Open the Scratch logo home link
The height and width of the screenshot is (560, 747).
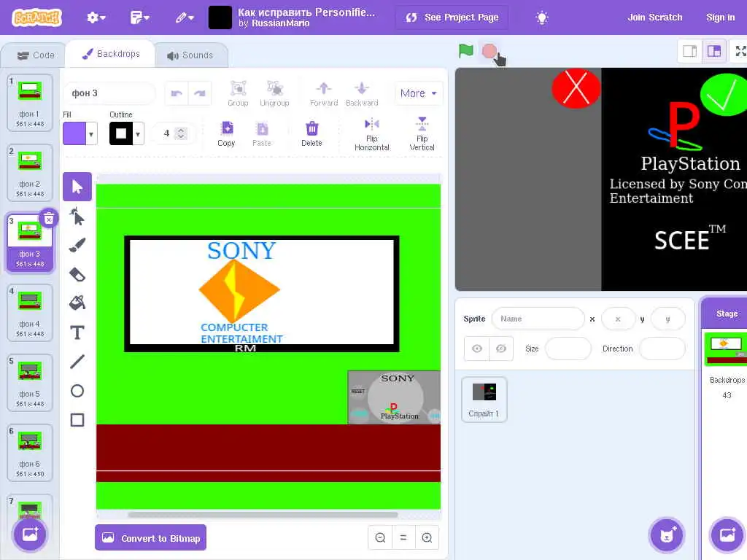point(37,17)
